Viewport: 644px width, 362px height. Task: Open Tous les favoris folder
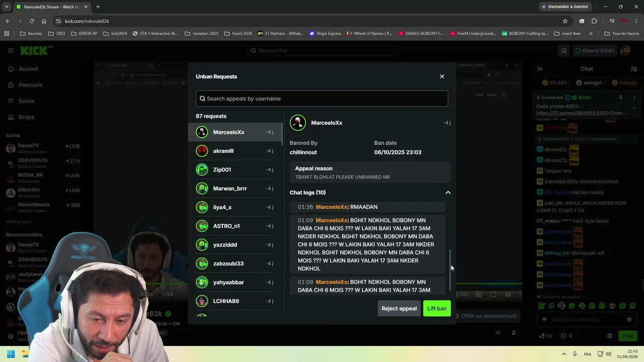pos(621,34)
